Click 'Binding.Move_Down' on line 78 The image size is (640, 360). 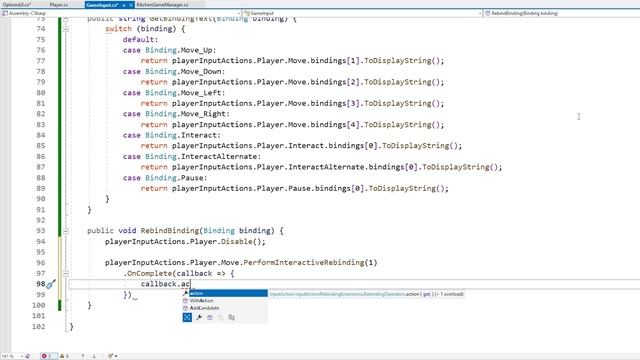coord(183,71)
